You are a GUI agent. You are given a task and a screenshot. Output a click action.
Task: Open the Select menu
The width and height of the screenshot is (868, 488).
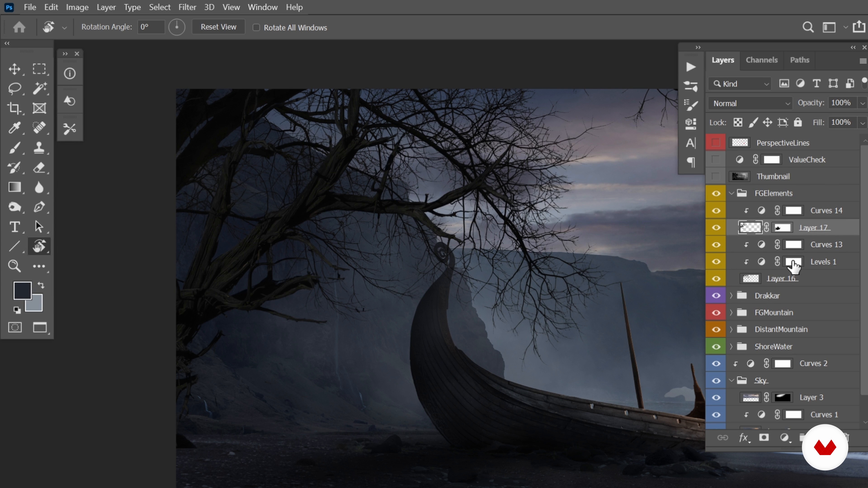tap(160, 7)
